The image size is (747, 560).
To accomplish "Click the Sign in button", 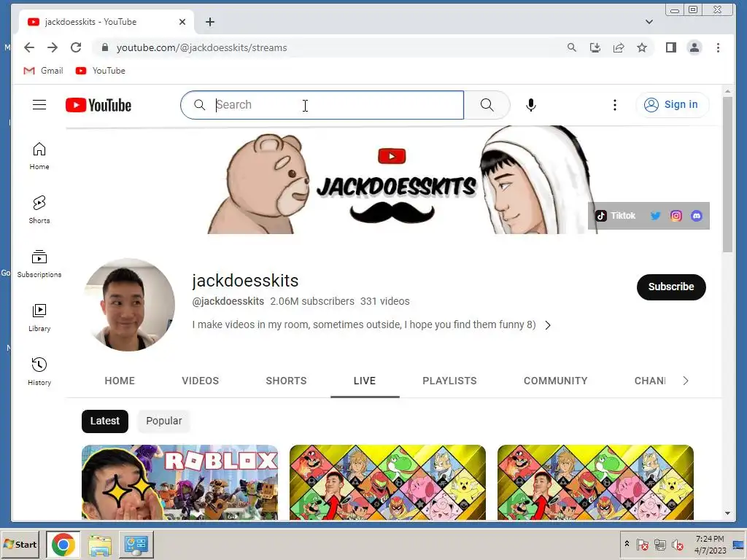I will (672, 105).
